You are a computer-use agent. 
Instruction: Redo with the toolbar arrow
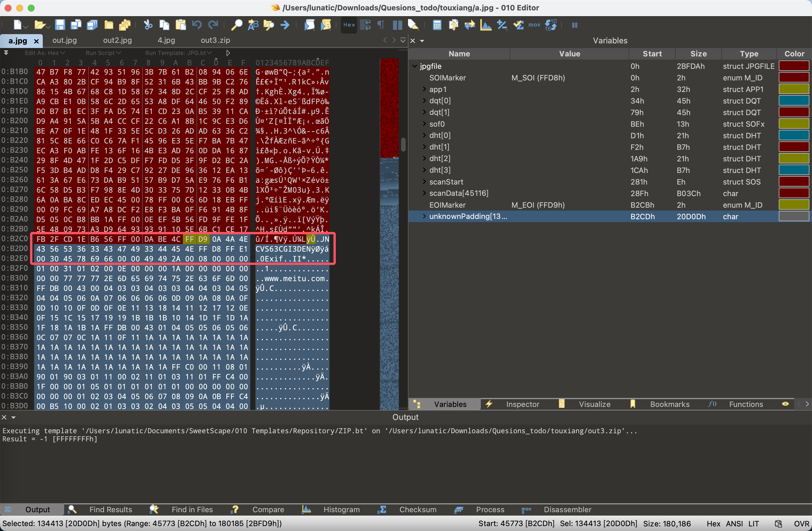213,25
